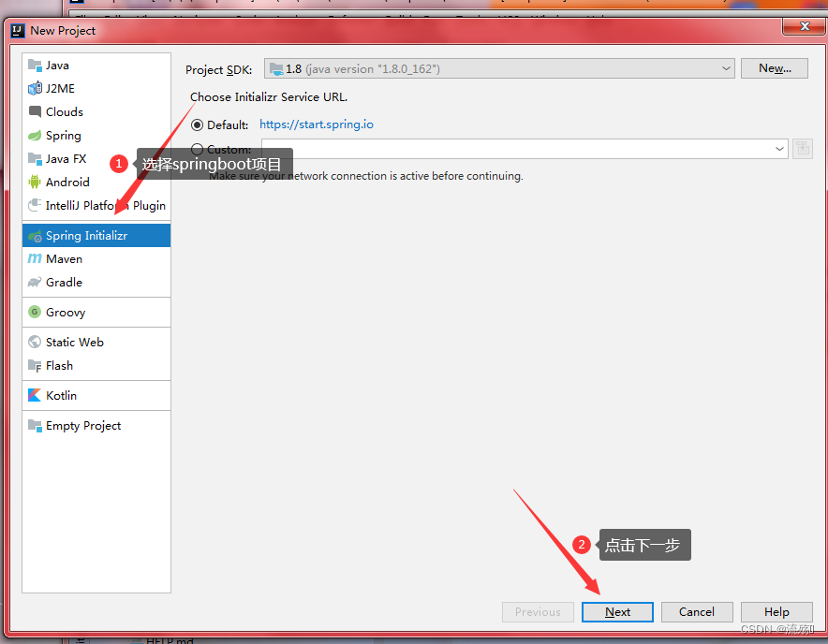Screen dimensions: 828x644
Task: Click the Groovy G icon
Action: (x=35, y=312)
